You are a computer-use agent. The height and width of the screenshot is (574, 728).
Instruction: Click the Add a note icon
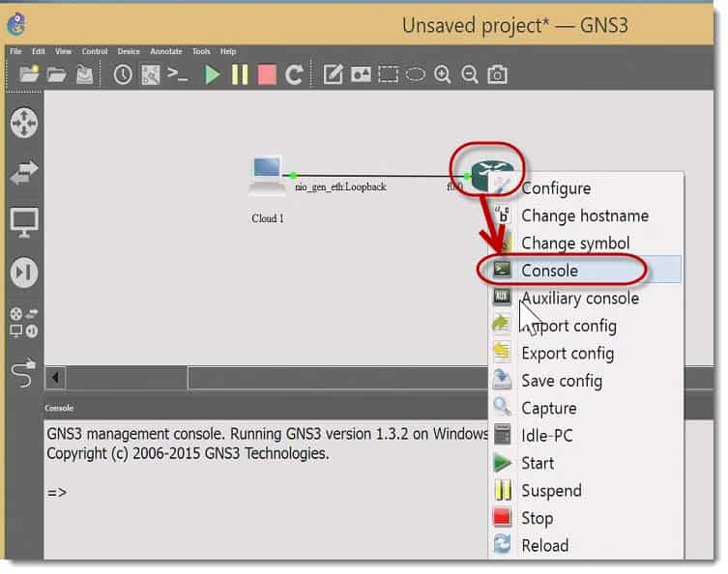[333, 74]
